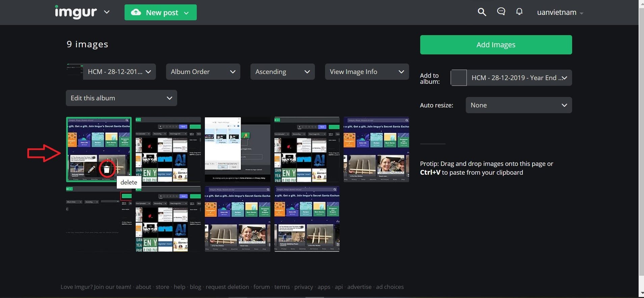Click the page scrollbar down arrow

[x=641, y=293]
